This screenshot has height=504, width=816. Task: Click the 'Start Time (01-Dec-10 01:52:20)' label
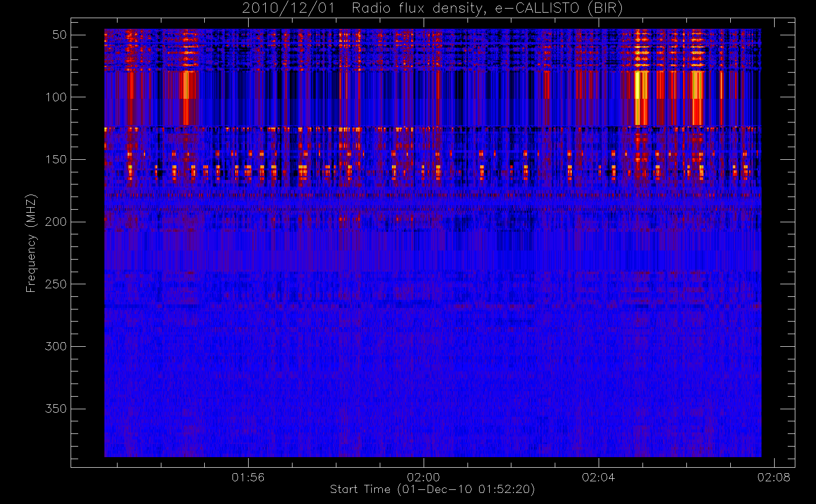[x=432, y=489]
